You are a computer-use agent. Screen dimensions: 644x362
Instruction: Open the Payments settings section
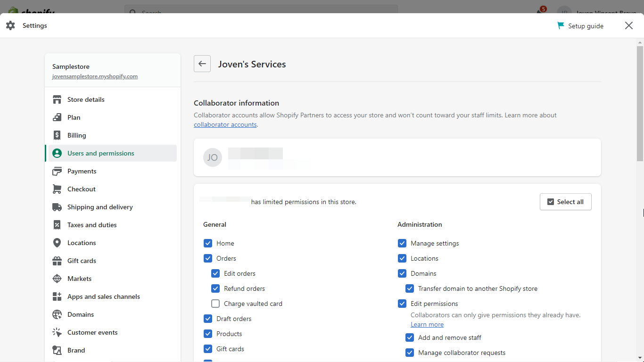pos(82,171)
